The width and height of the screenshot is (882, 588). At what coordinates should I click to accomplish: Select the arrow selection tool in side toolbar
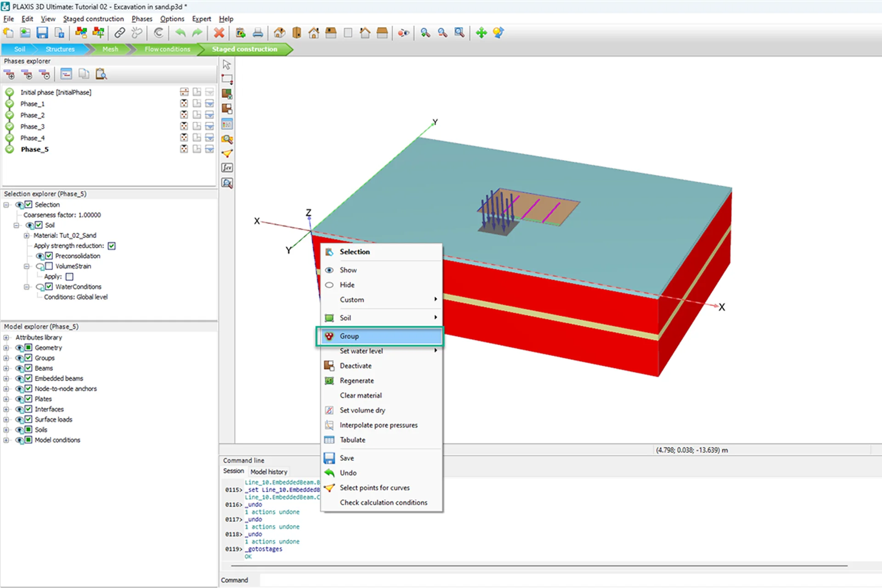(x=227, y=65)
